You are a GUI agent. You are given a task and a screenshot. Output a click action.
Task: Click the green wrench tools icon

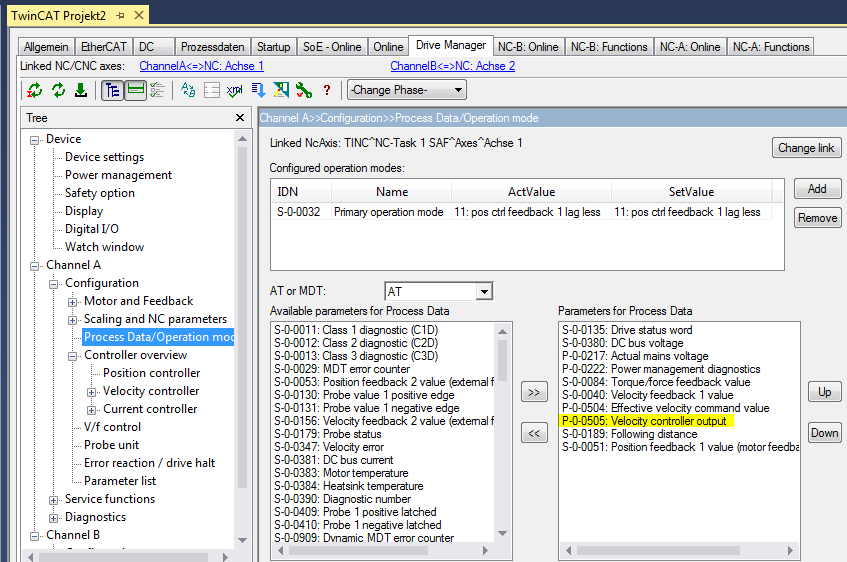304,90
